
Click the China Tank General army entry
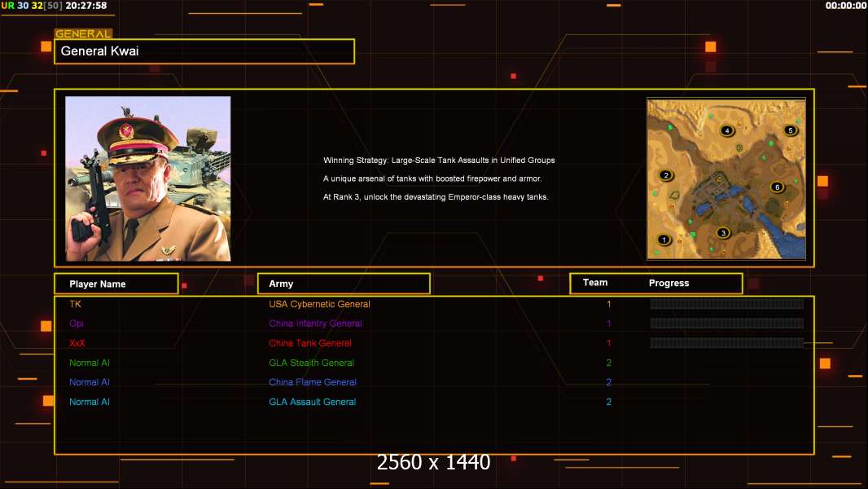(310, 343)
